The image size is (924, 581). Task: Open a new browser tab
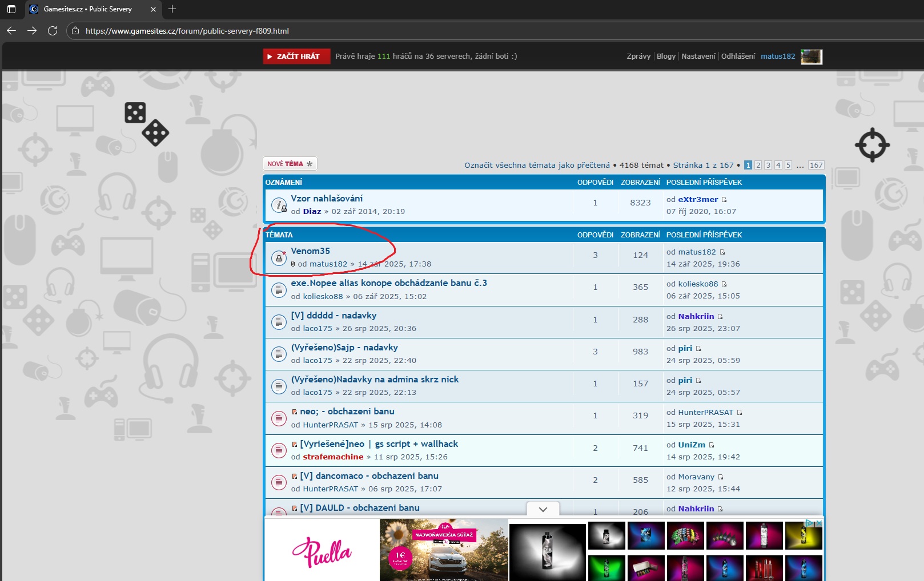[x=172, y=9]
